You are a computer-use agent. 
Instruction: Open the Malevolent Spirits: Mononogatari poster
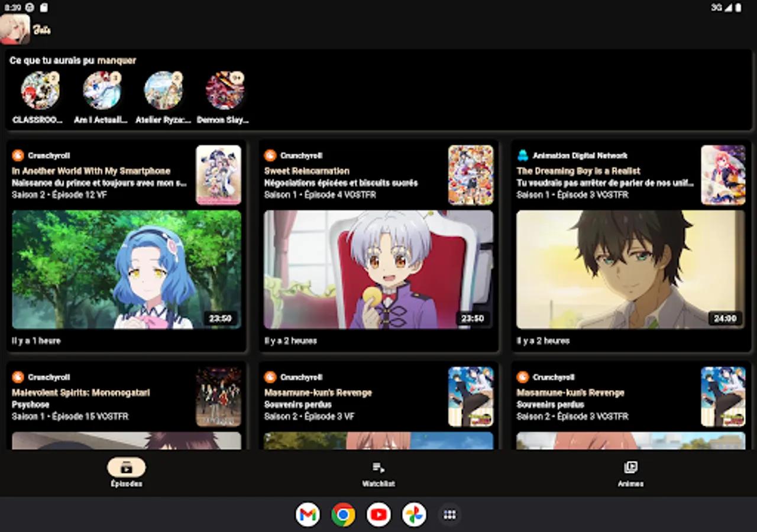click(219, 397)
